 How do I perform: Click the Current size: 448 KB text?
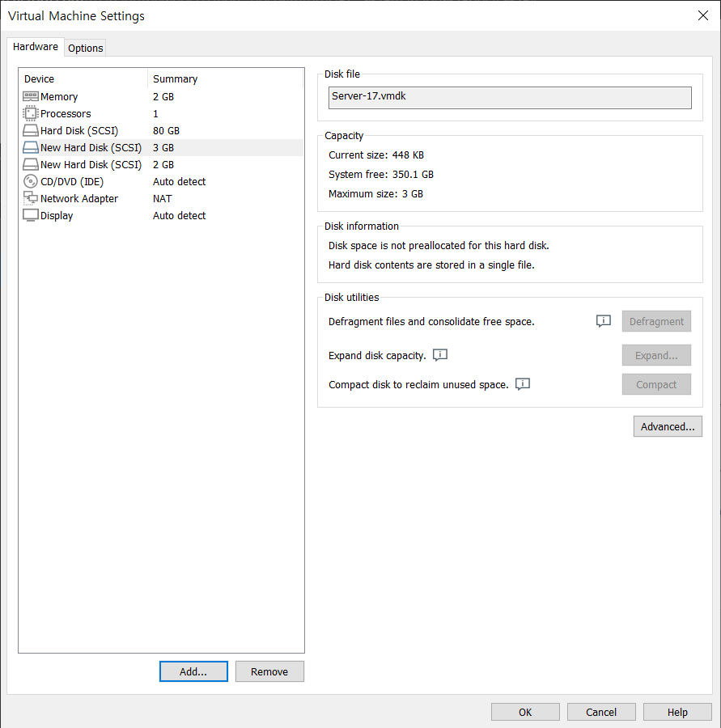click(x=375, y=155)
